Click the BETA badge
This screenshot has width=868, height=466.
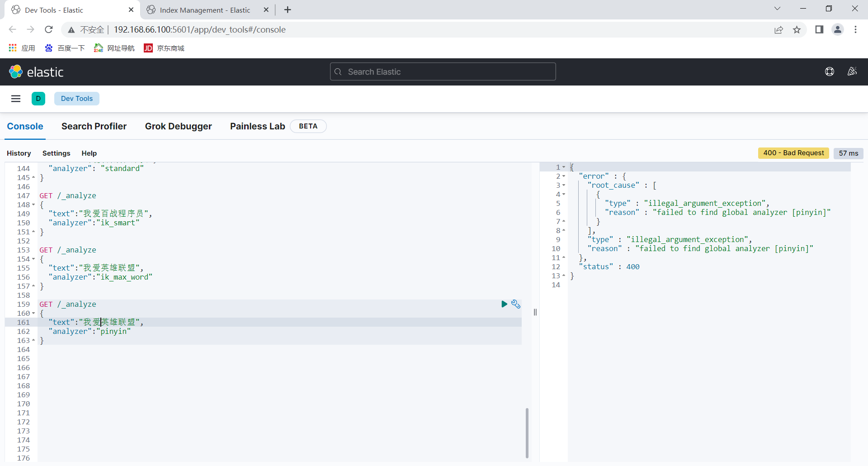point(308,126)
